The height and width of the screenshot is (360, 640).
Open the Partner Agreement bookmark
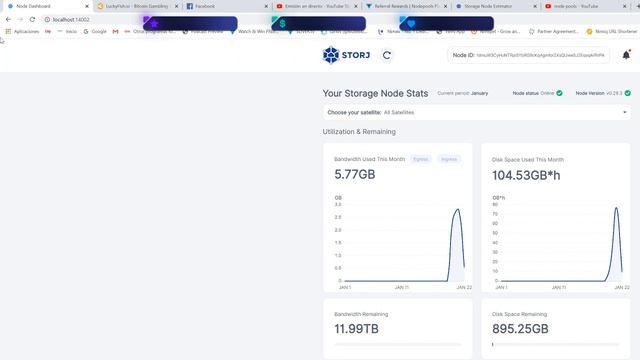(x=554, y=31)
